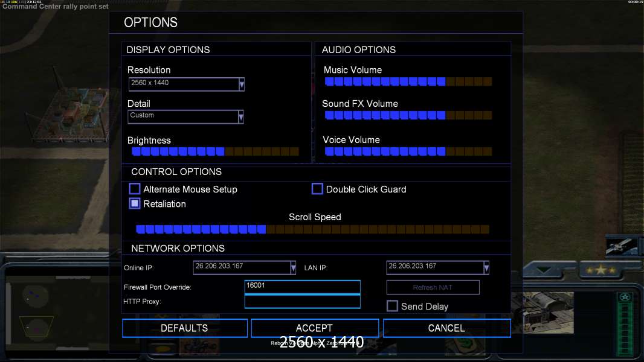Open the Resolution dropdown

point(241,84)
